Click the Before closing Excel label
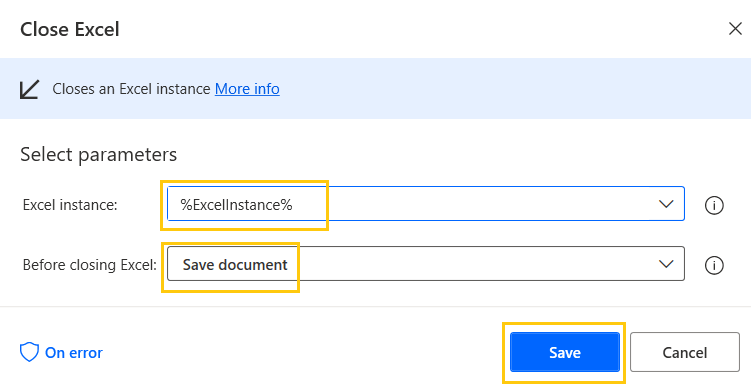Viewport: 751px width, 388px height. [x=90, y=265]
